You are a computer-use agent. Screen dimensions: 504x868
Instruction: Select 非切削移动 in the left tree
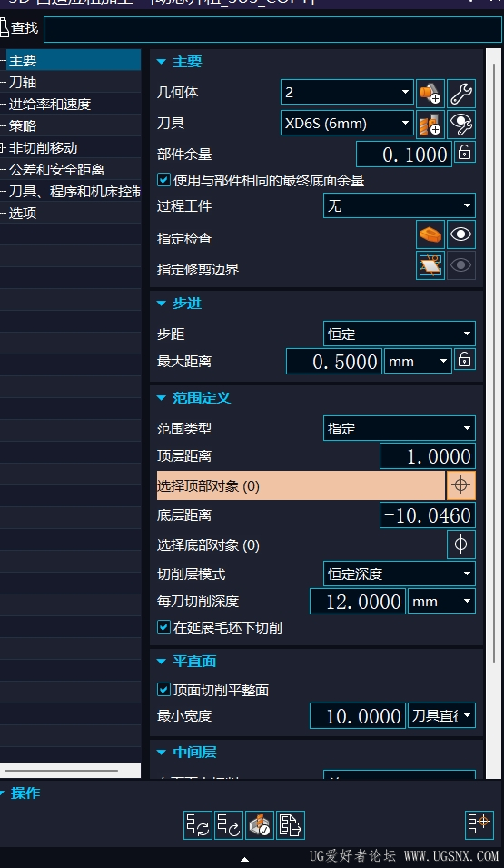coord(44,148)
